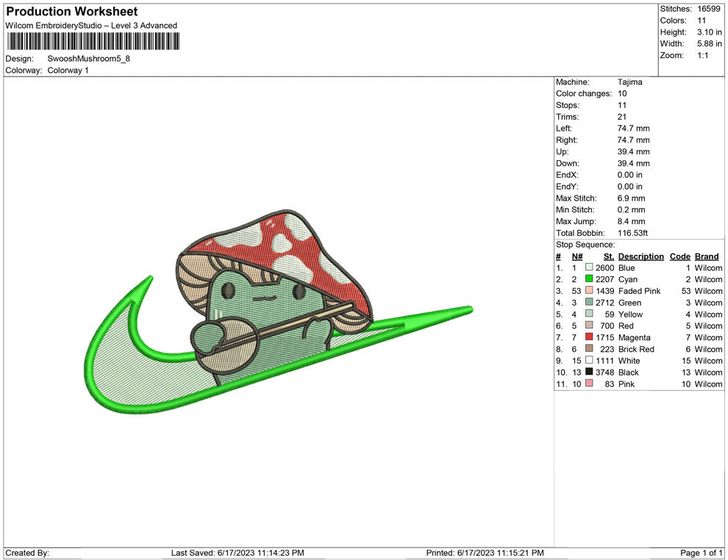Screen dimensions: 728x560
Task: Click the Description column header
Action: click(641, 256)
